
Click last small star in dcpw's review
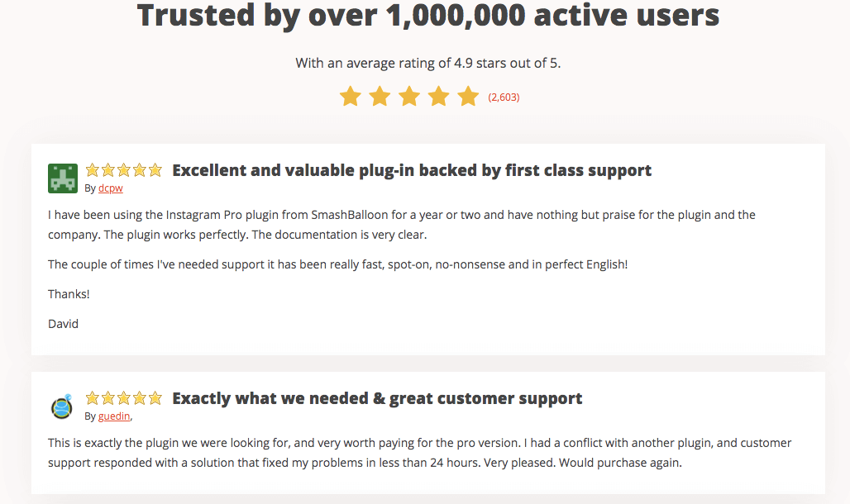click(155, 170)
